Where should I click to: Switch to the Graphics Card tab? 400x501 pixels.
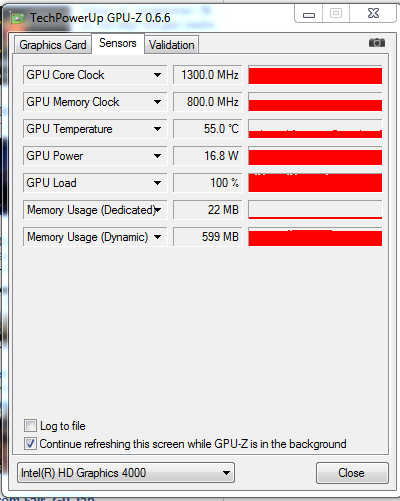click(x=53, y=45)
